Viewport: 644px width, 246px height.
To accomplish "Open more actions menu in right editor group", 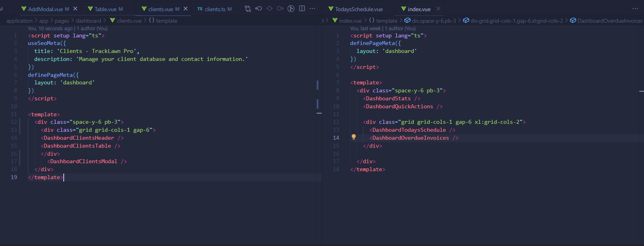I will (x=635, y=9).
